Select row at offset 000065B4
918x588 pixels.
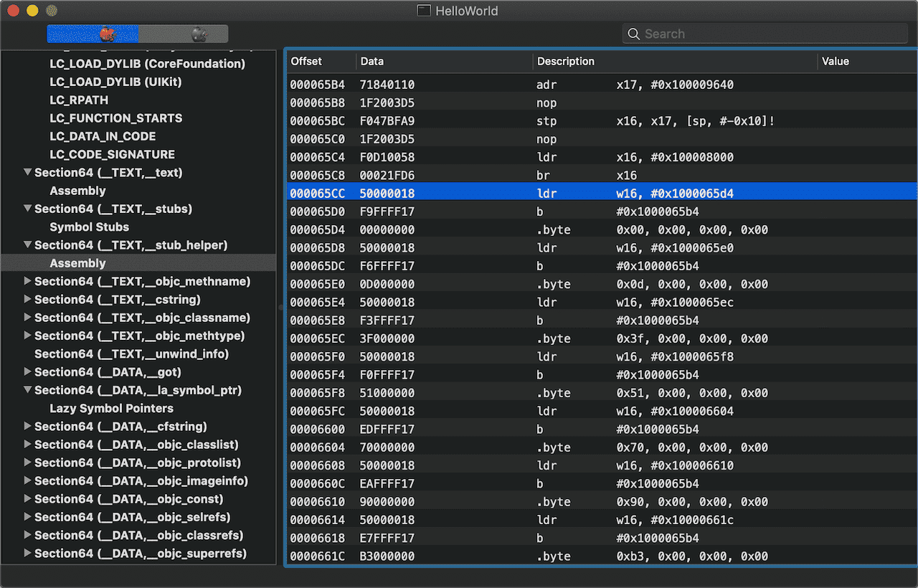click(602, 85)
